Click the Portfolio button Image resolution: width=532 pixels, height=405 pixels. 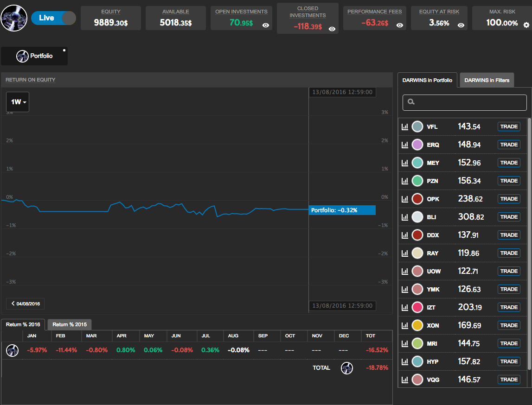34,56
